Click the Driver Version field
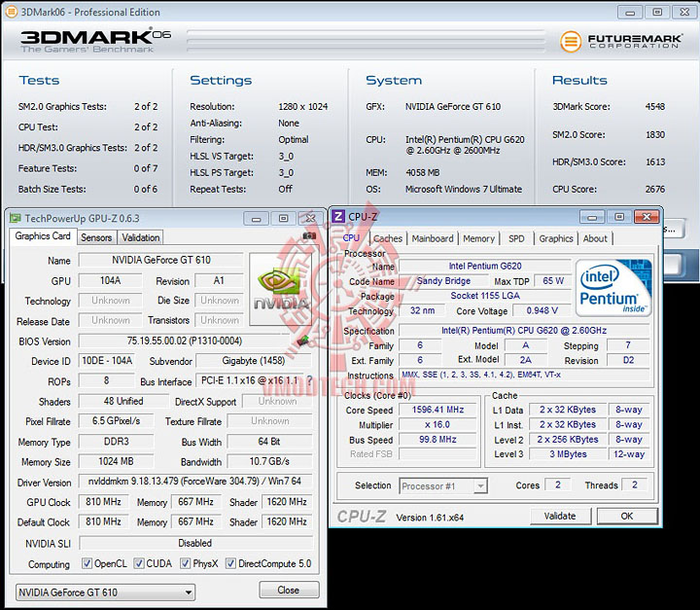Screen dimensions: 700x610 pos(195,482)
